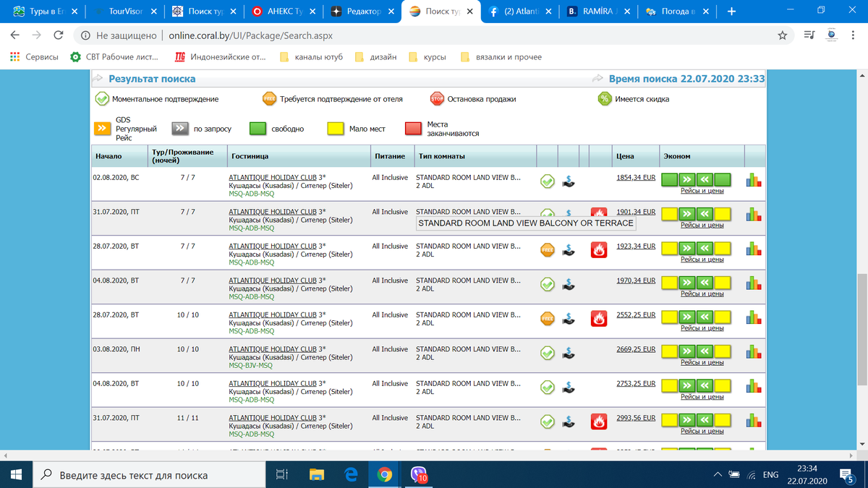
Task: Open the bar chart icon for 2552,25 EUR
Action: coord(754,318)
